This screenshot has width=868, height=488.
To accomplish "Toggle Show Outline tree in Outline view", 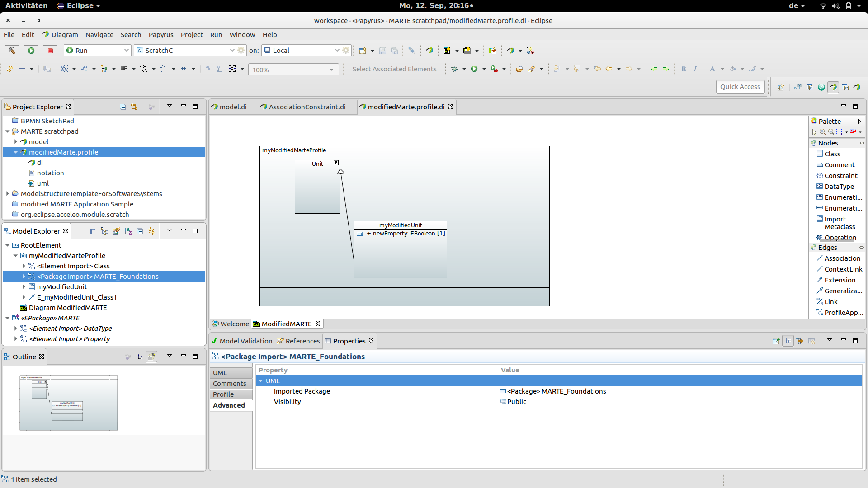I will 140,357.
